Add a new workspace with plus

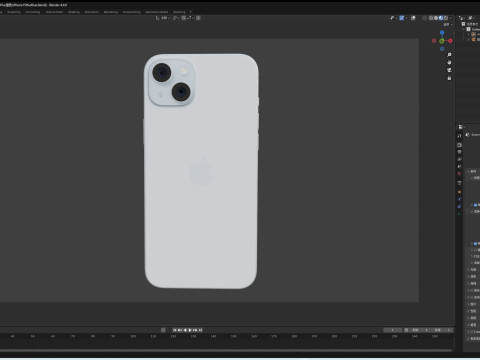(x=191, y=12)
